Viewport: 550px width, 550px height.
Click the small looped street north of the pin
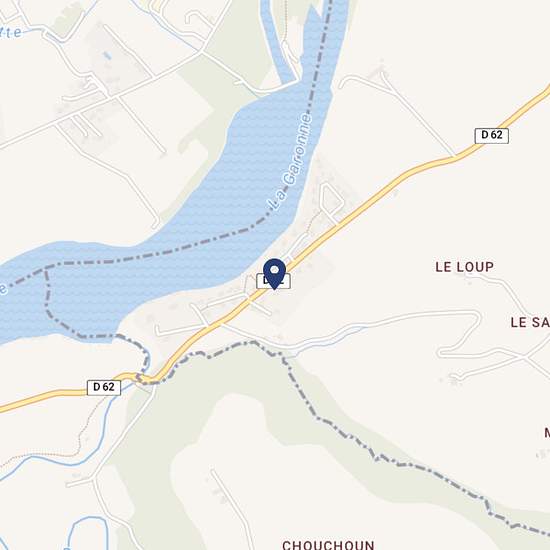pyautogui.click(x=331, y=200)
